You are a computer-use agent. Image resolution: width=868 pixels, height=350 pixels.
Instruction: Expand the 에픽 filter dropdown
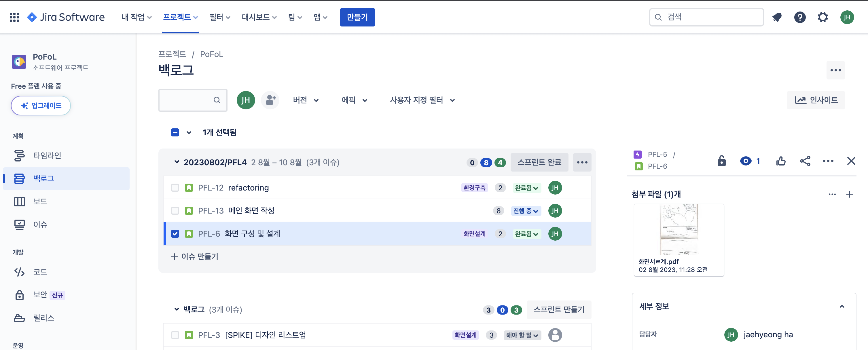coord(354,100)
